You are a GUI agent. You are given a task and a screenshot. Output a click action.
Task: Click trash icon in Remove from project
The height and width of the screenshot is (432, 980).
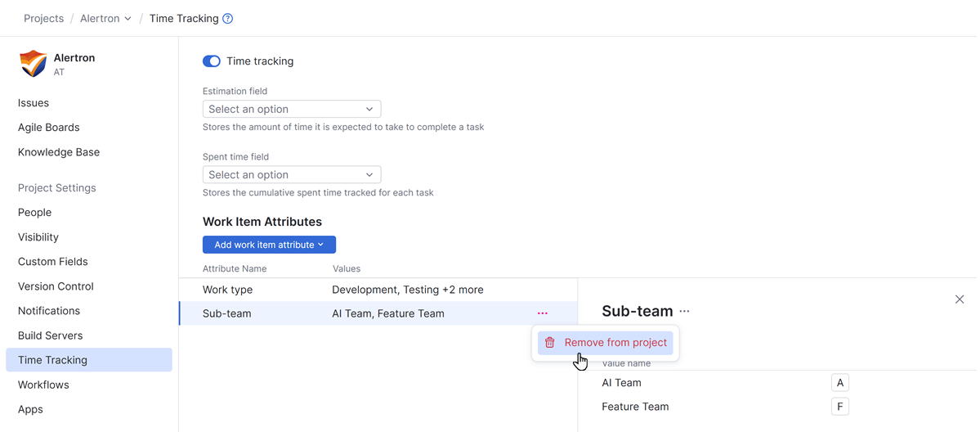[x=550, y=343]
